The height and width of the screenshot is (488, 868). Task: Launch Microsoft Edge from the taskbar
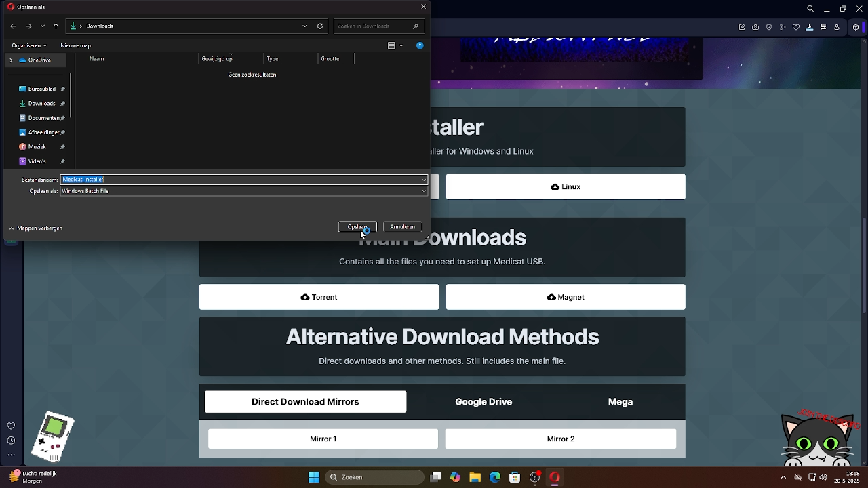point(495,477)
